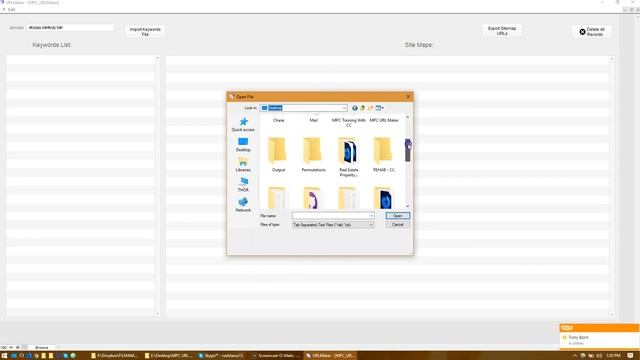This screenshot has width=640, height=360.
Task: Click the file list scrollbar thumb
Action: 408,150
